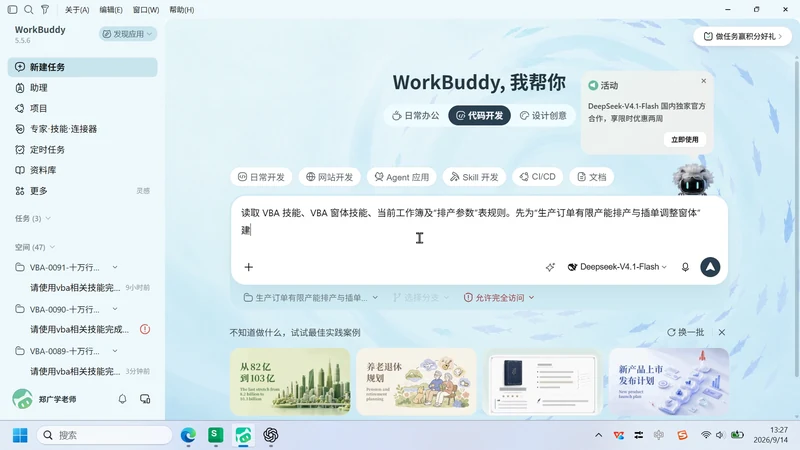Select the CI/CD chip
Image resolution: width=800 pixels, height=450 pixels.
pyautogui.click(x=537, y=177)
